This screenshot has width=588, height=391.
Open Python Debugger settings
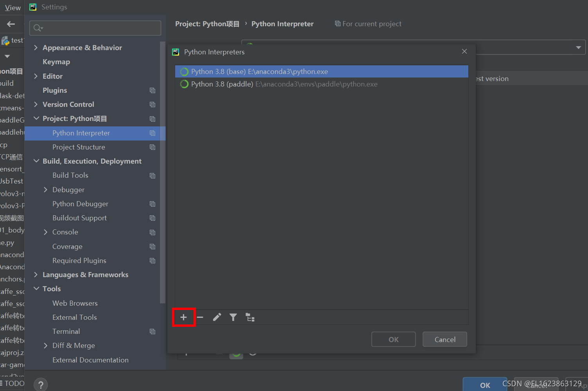(x=80, y=204)
